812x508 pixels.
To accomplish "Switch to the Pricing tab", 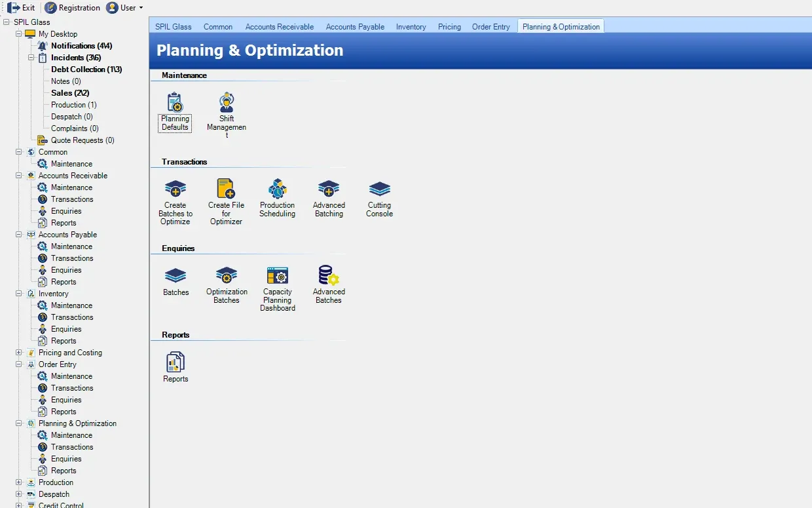I will tap(449, 27).
